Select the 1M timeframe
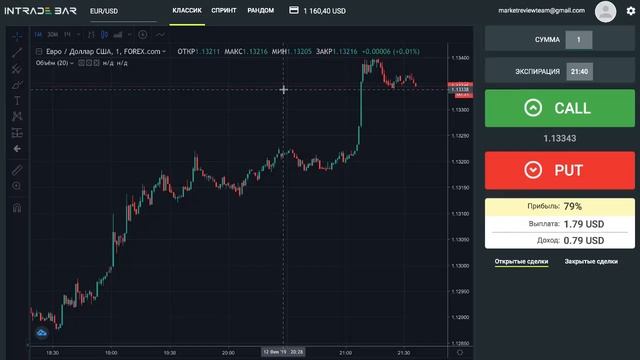The width and height of the screenshot is (640, 360). (x=38, y=35)
